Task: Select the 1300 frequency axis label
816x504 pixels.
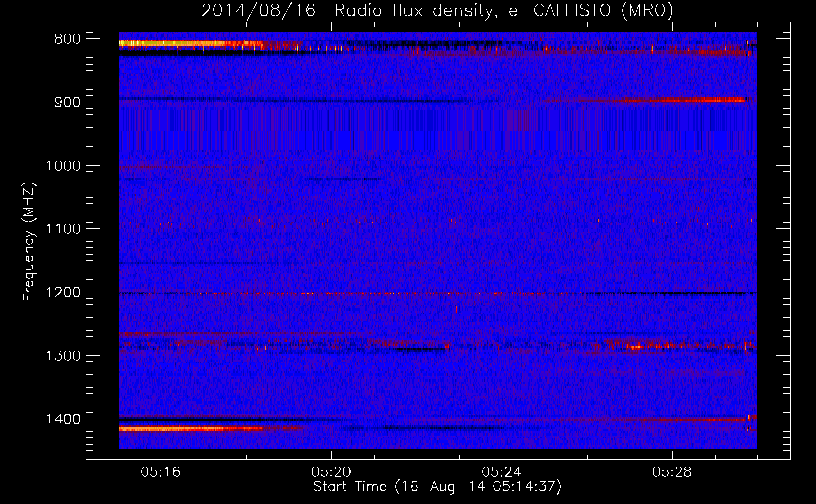Action: [x=63, y=356]
